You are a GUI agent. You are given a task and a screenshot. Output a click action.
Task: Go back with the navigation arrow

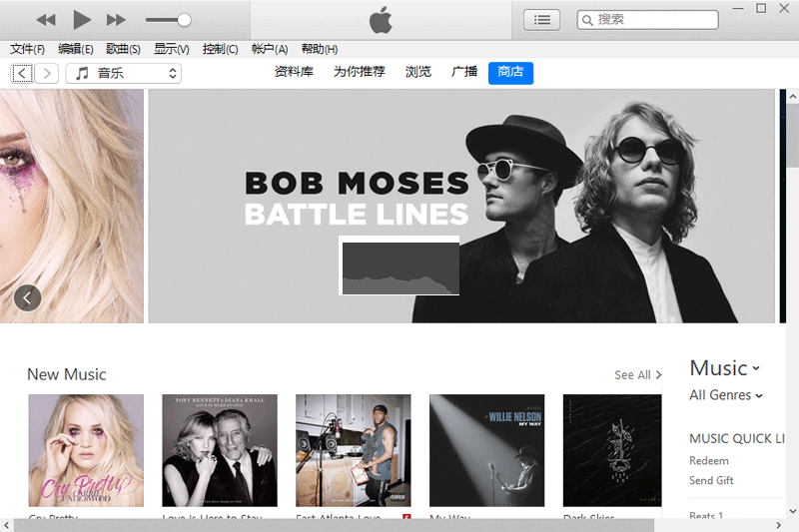tap(22, 73)
